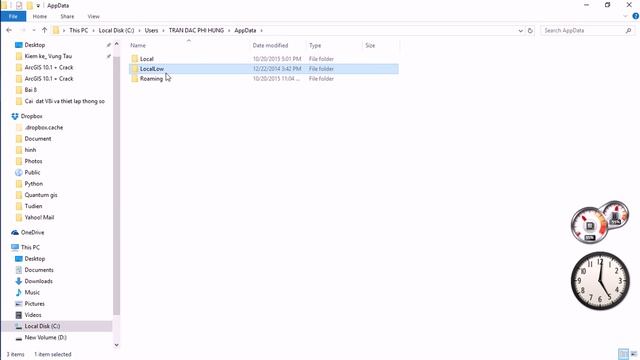Refresh the AppData folder view
The width and height of the screenshot is (640, 360).
click(x=530, y=31)
